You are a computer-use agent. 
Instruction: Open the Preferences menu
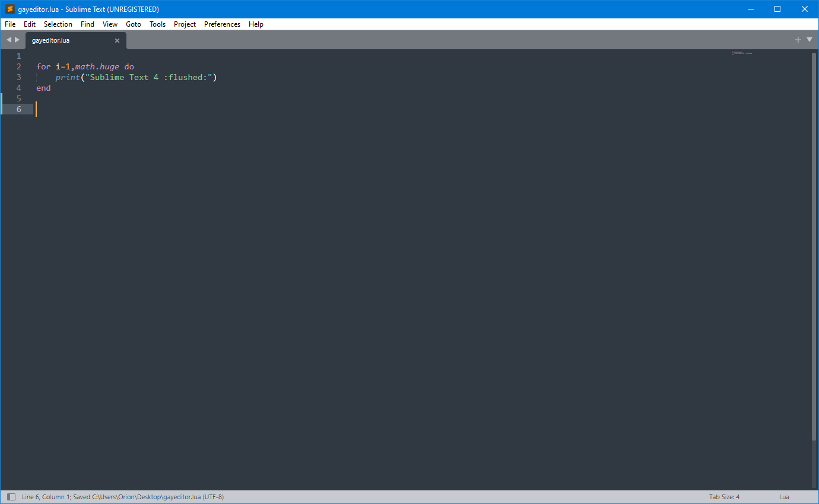click(222, 24)
